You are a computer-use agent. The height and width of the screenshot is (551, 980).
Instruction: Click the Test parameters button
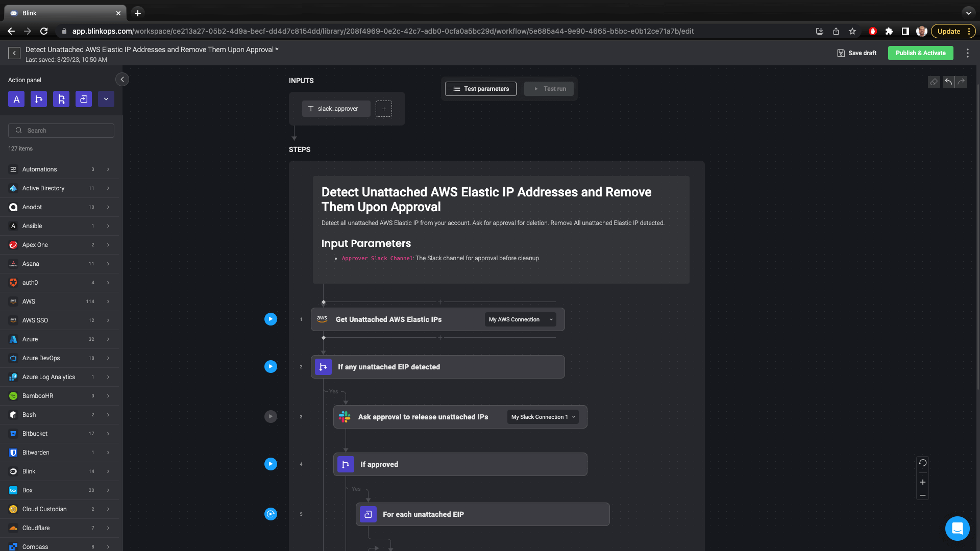point(480,89)
